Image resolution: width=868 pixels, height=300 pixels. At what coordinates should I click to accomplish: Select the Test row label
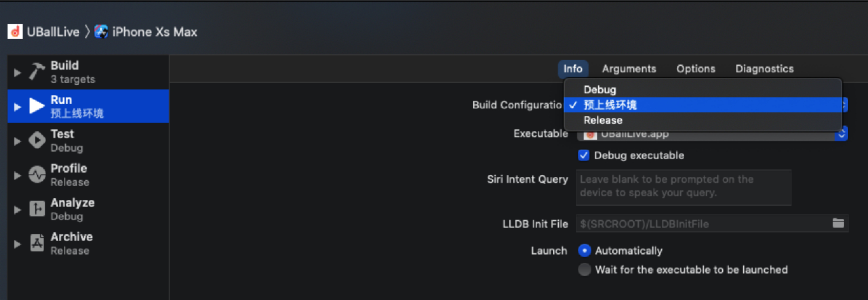62,134
